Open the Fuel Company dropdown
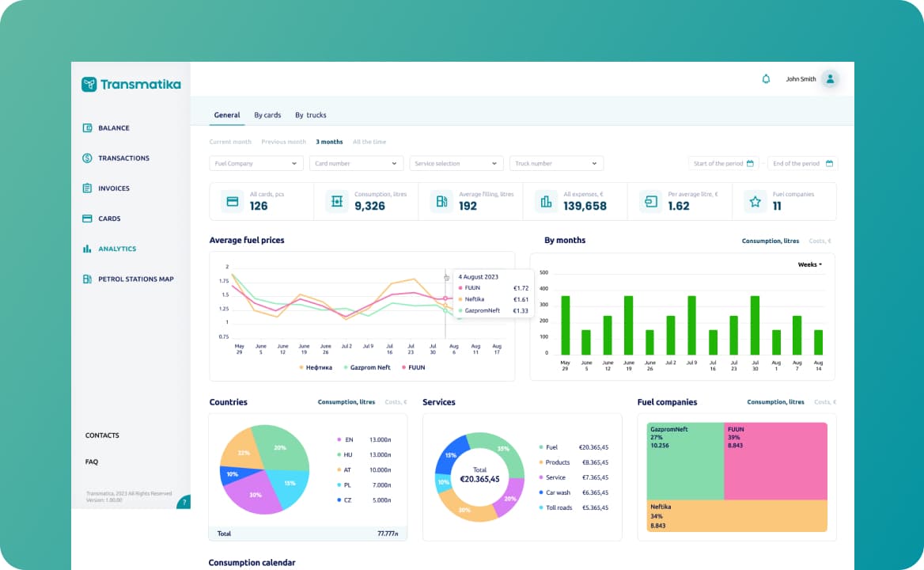This screenshot has width=924, height=570. click(256, 163)
